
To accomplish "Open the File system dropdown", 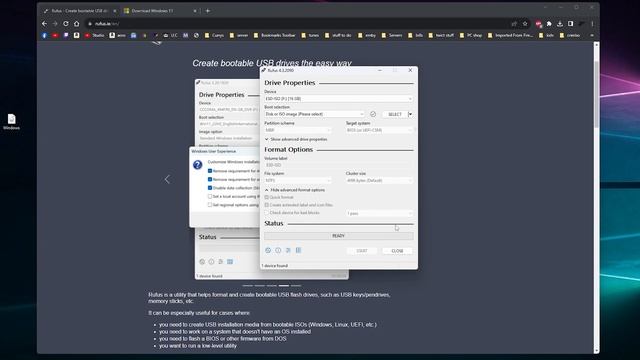I will point(298,180).
